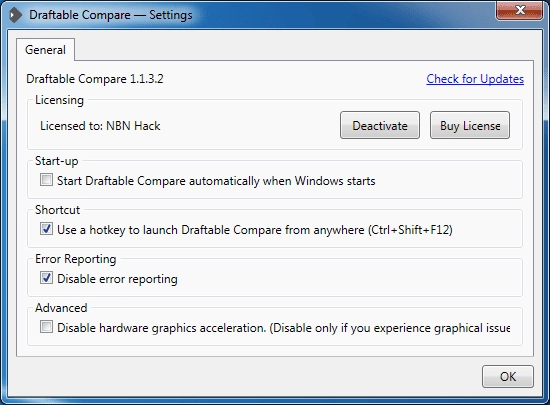Click the Deactivate button
The height and width of the screenshot is (405, 550).
(x=380, y=125)
